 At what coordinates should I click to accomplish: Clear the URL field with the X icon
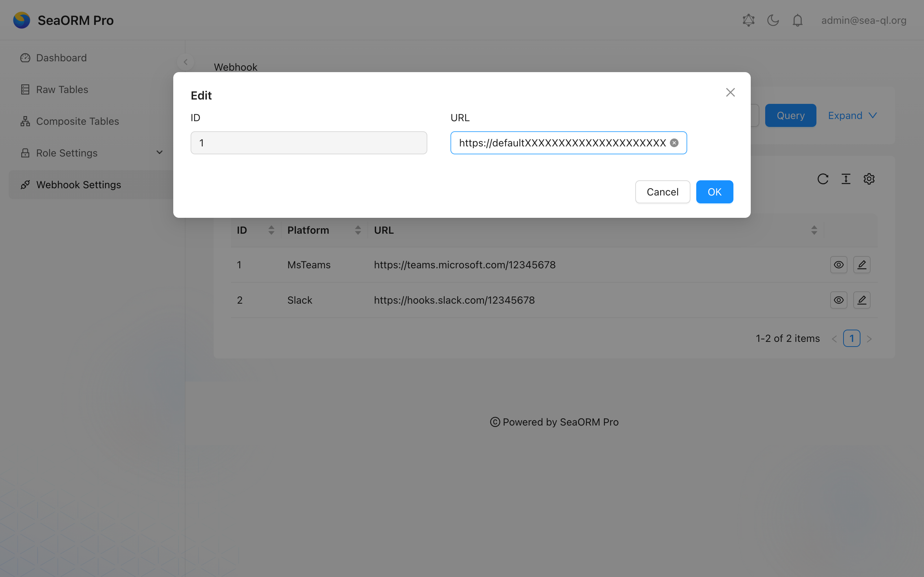pyautogui.click(x=674, y=143)
